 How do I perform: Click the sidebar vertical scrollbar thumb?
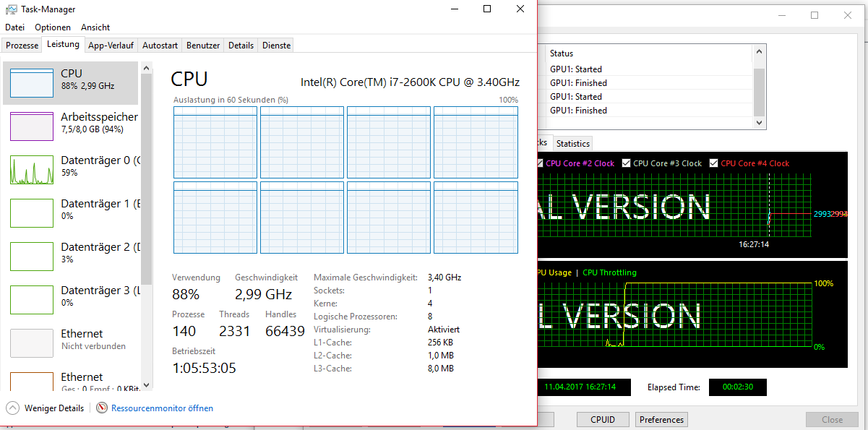pos(146,178)
